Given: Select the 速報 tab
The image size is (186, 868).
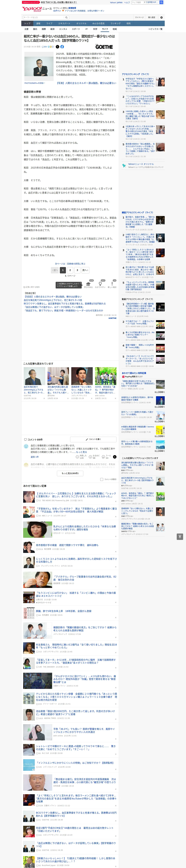Looking at the screenshot, I should (x=38, y=23).
